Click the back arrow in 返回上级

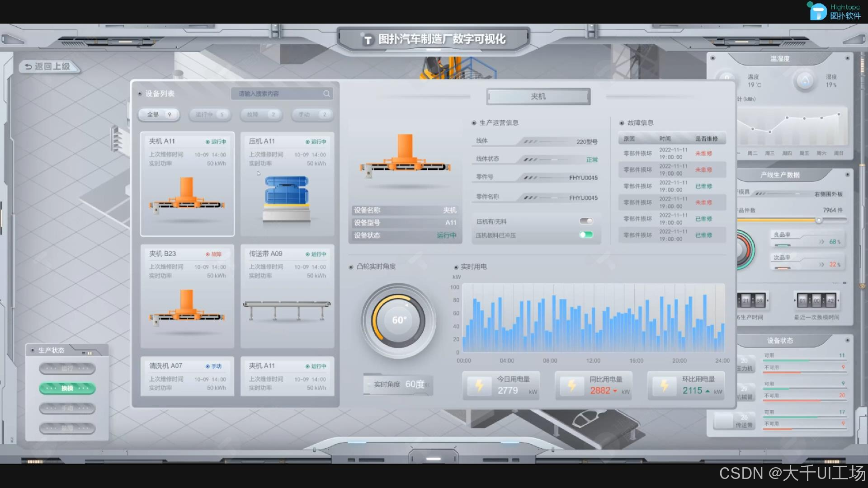(x=28, y=66)
